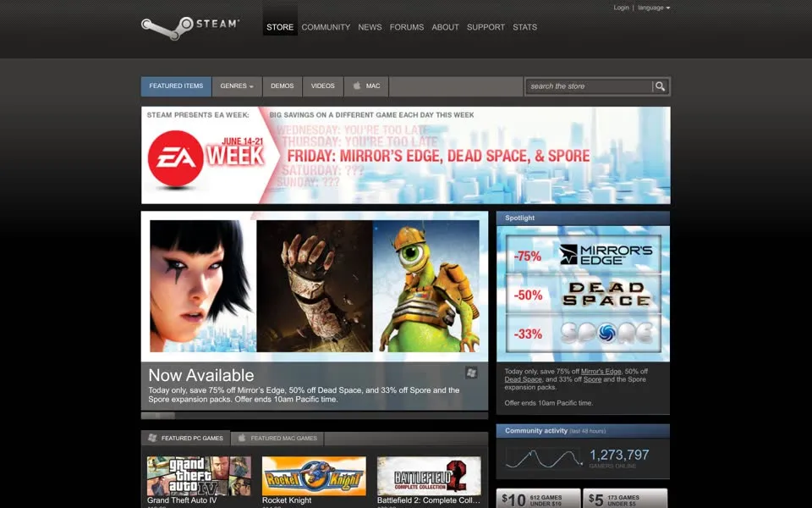Click the games under $5 button

click(x=625, y=499)
